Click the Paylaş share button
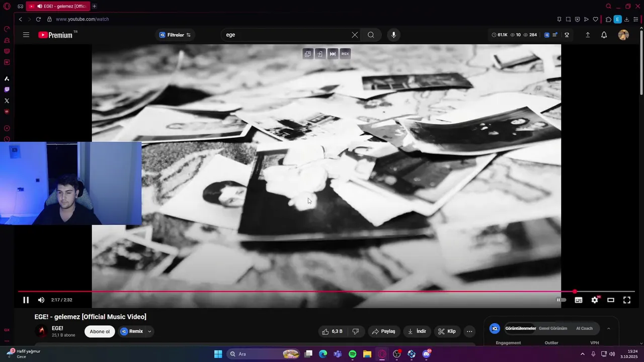This screenshot has width=644, height=362. click(383, 331)
